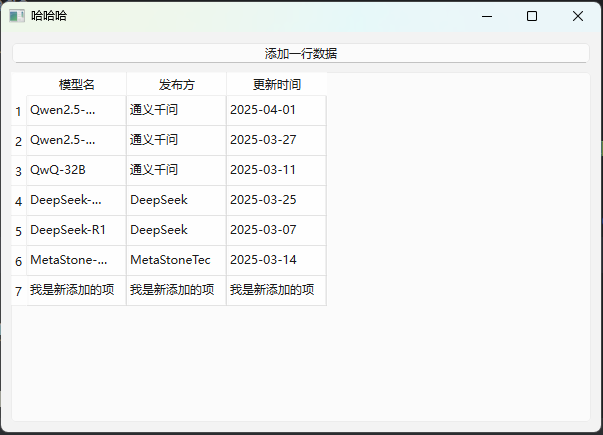The image size is (603, 435).
Task: Select the date 2025-03-07
Action: (x=277, y=230)
